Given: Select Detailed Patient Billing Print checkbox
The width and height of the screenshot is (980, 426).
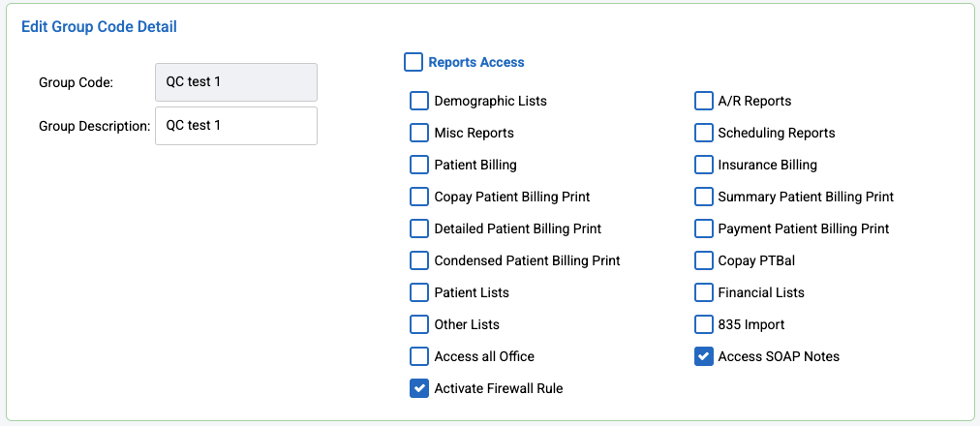Looking at the screenshot, I should point(419,228).
